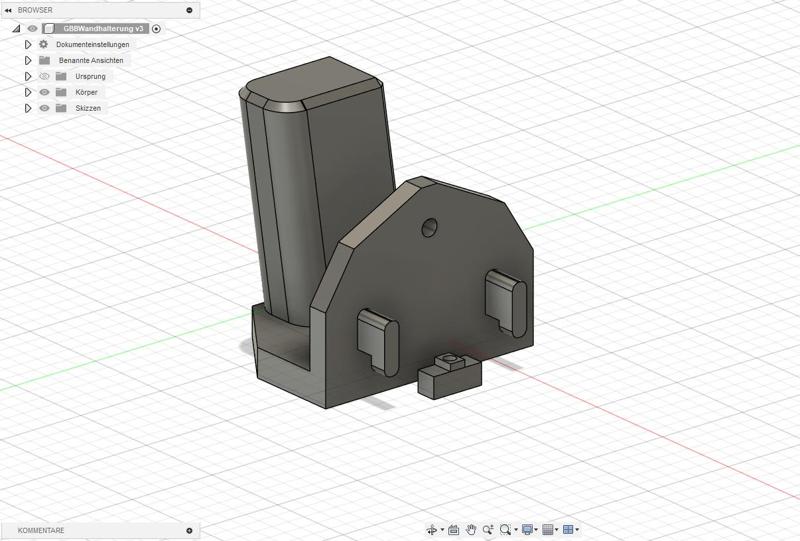Open the Orbit tool dropdown arrow
Image resolution: width=800 pixels, height=541 pixels.
[442, 530]
